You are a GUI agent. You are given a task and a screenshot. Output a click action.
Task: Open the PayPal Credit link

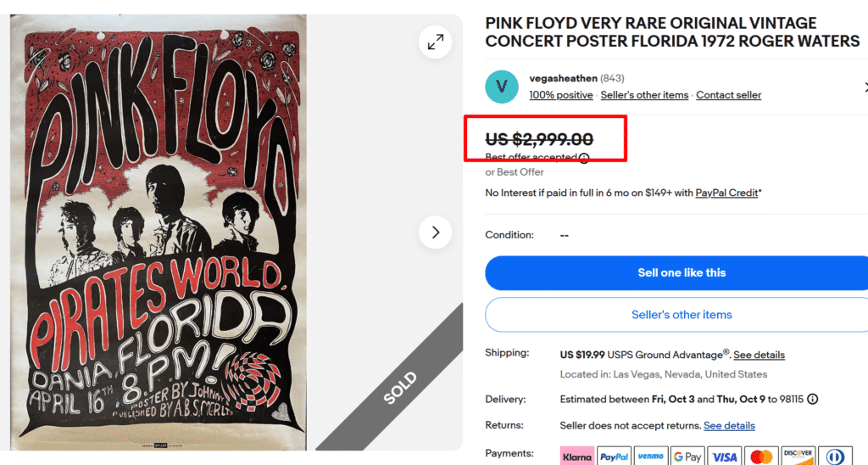[726, 193]
